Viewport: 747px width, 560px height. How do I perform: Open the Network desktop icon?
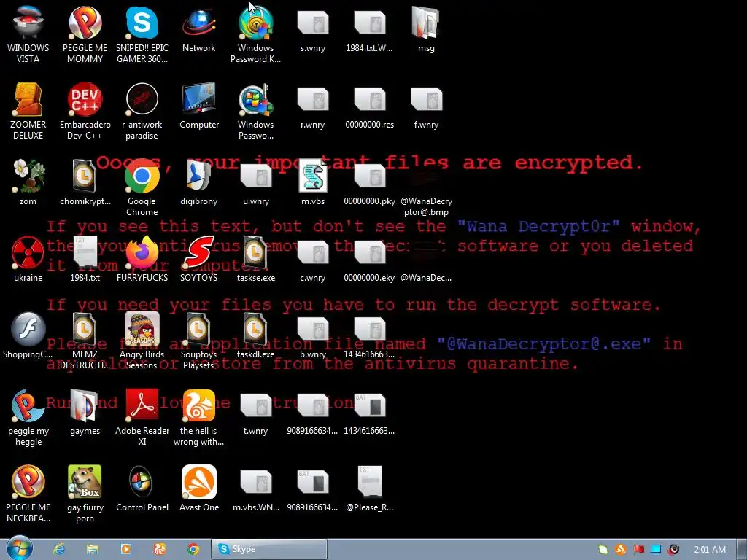198,28
